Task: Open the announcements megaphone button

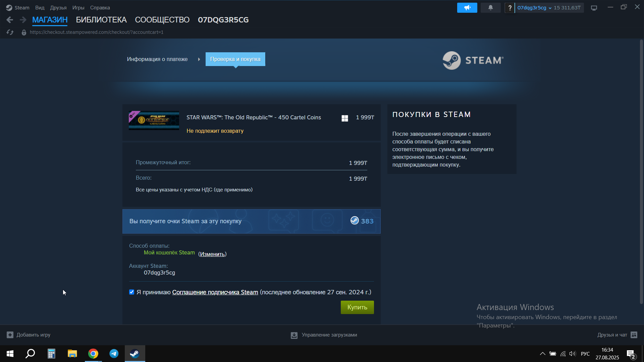Action: coord(467,7)
